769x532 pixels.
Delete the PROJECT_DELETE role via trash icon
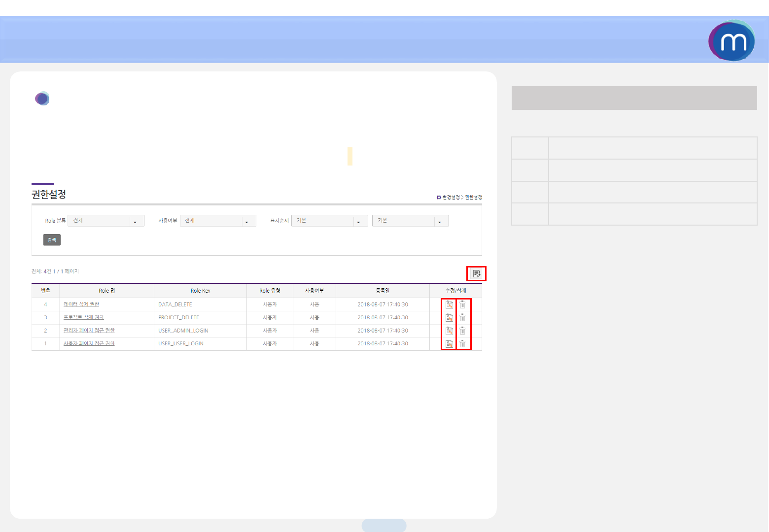tap(462, 318)
